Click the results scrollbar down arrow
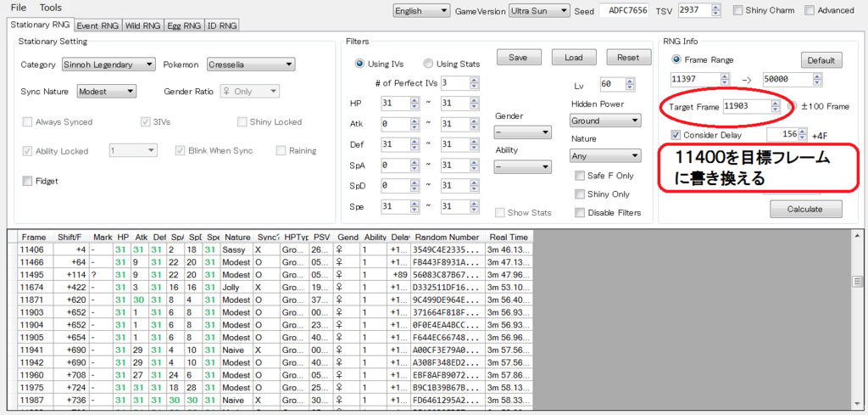 click(x=857, y=403)
